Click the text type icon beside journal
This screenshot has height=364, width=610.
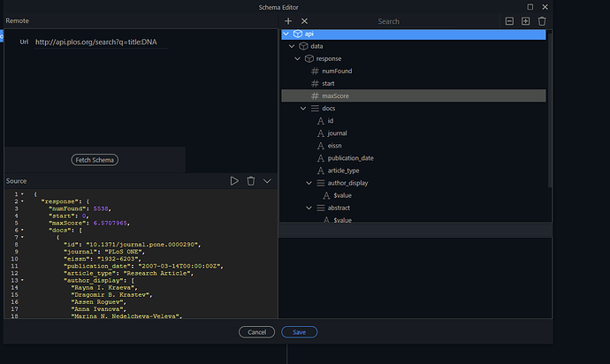coord(321,133)
